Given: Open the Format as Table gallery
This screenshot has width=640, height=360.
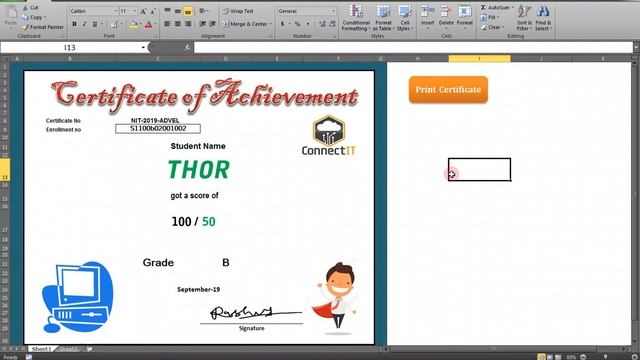Looking at the screenshot, I should tap(383, 18).
